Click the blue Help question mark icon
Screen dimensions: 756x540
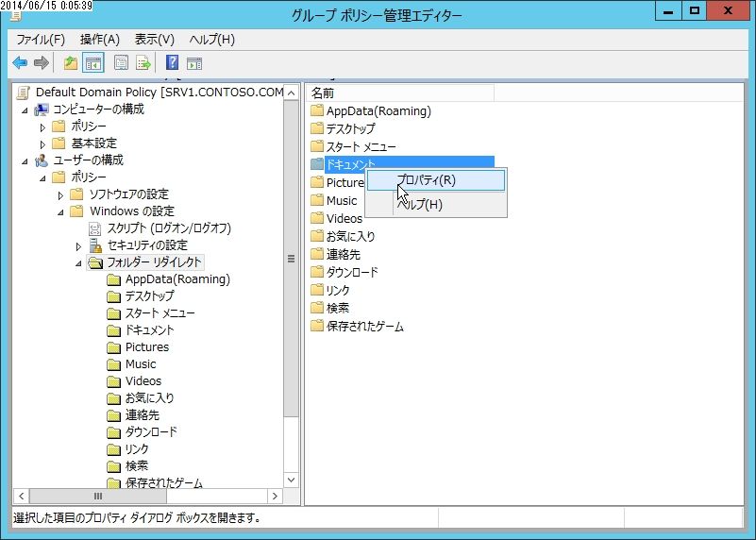(172, 62)
